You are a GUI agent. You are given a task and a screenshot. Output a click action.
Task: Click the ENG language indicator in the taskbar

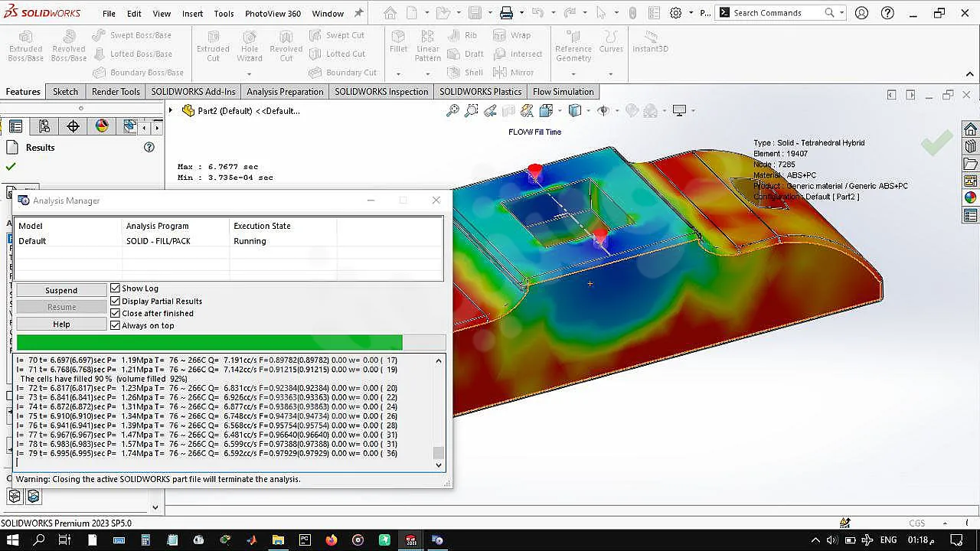tap(888, 540)
